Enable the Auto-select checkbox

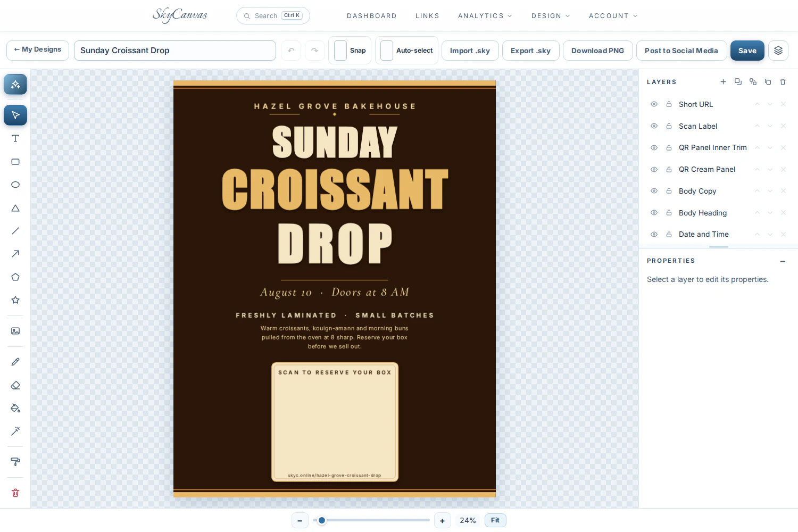tap(387, 51)
